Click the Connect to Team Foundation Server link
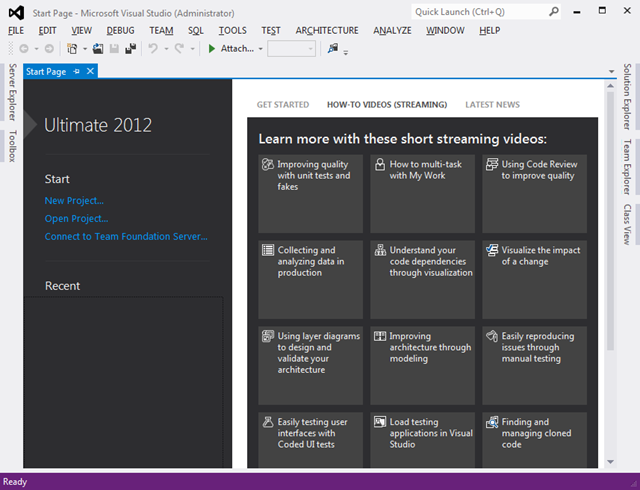Image resolution: width=640 pixels, height=490 pixels. click(x=126, y=237)
